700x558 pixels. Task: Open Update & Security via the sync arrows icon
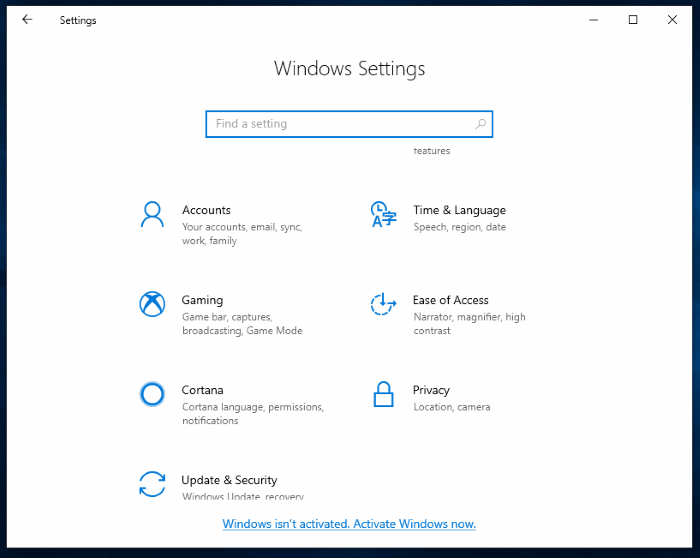pos(152,484)
